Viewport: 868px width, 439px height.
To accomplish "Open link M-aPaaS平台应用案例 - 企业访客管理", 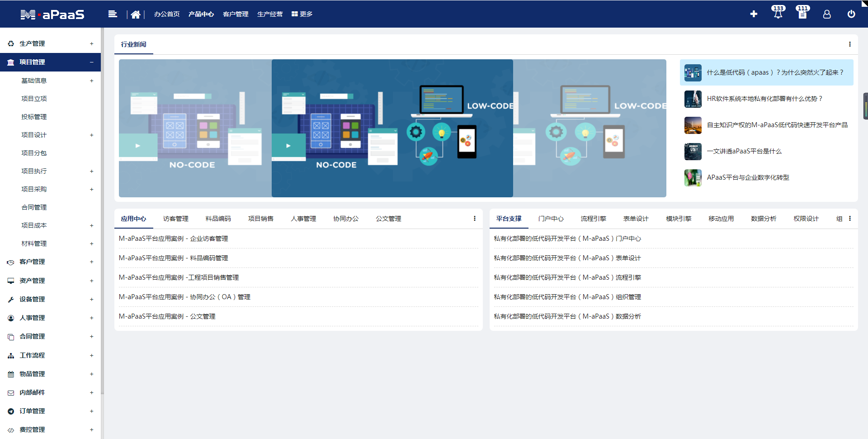I will (x=173, y=239).
